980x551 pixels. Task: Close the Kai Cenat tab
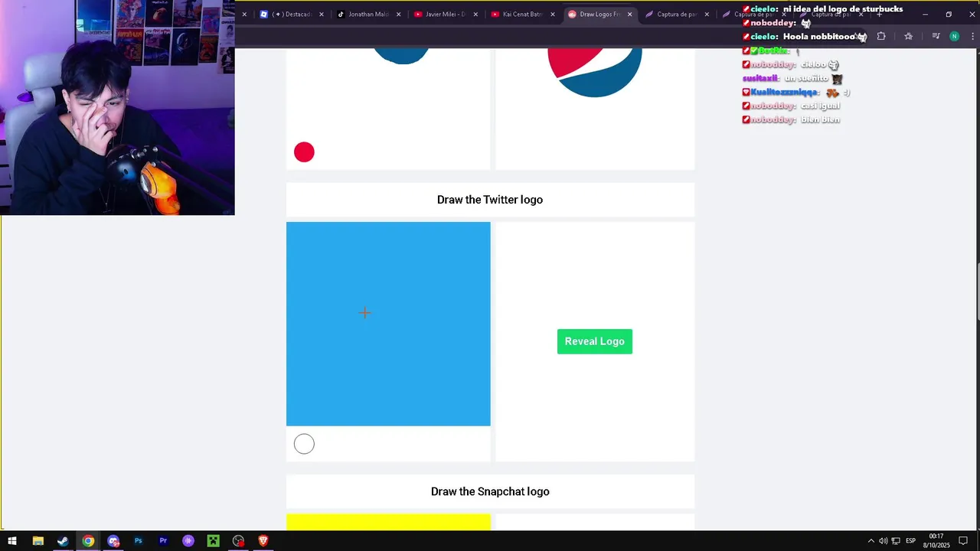click(553, 14)
